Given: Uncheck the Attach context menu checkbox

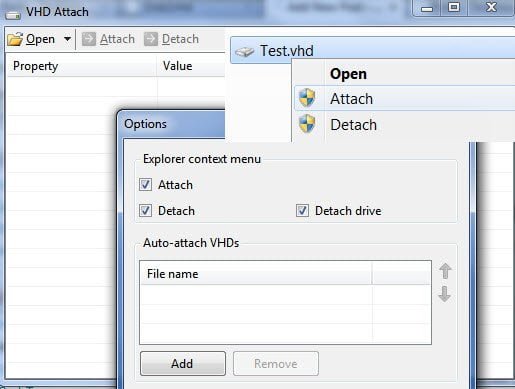Looking at the screenshot, I should point(145,184).
